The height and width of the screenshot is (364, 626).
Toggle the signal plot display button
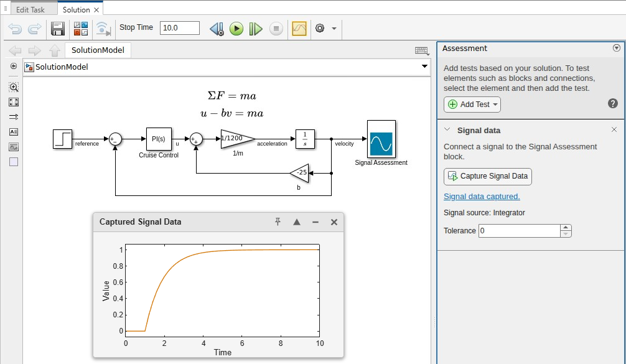pyautogui.click(x=299, y=29)
